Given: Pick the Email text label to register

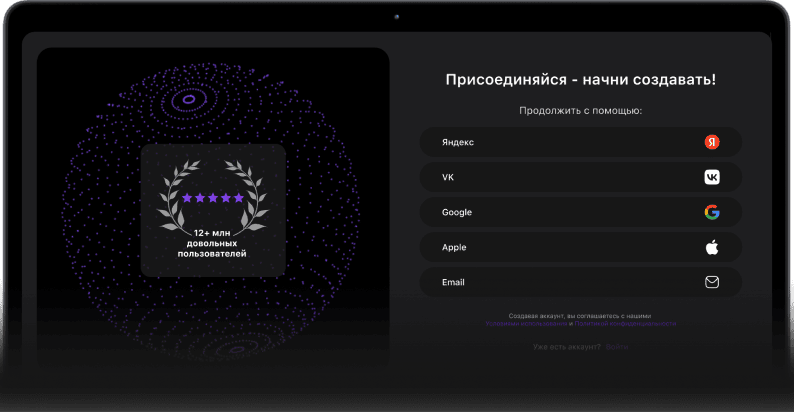Looking at the screenshot, I should coord(453,282).
